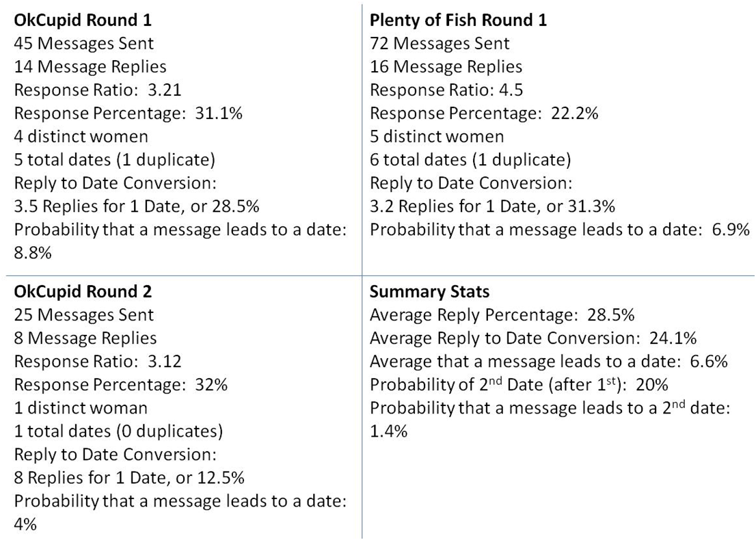The image size is (756, 540).
Task: Click the '72 Messages Sent' line
Action: coord(440,43)
